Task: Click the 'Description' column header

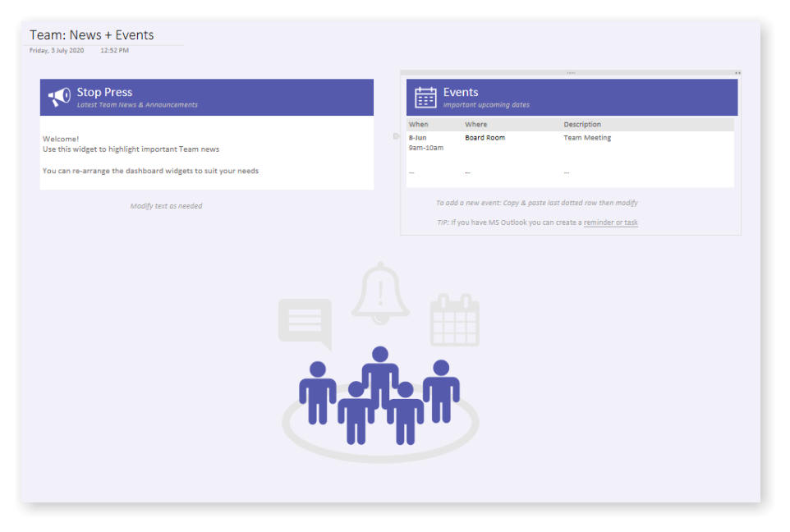Action: (x=582, y=125)
